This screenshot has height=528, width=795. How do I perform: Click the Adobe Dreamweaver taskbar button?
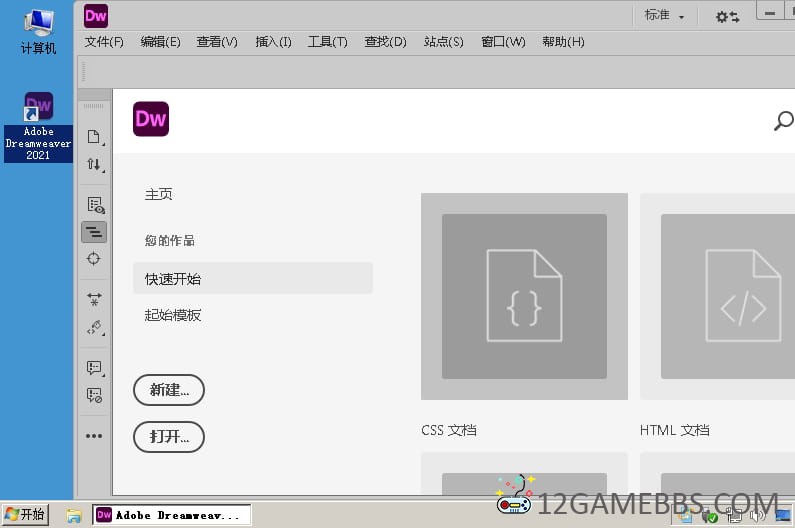172,515
